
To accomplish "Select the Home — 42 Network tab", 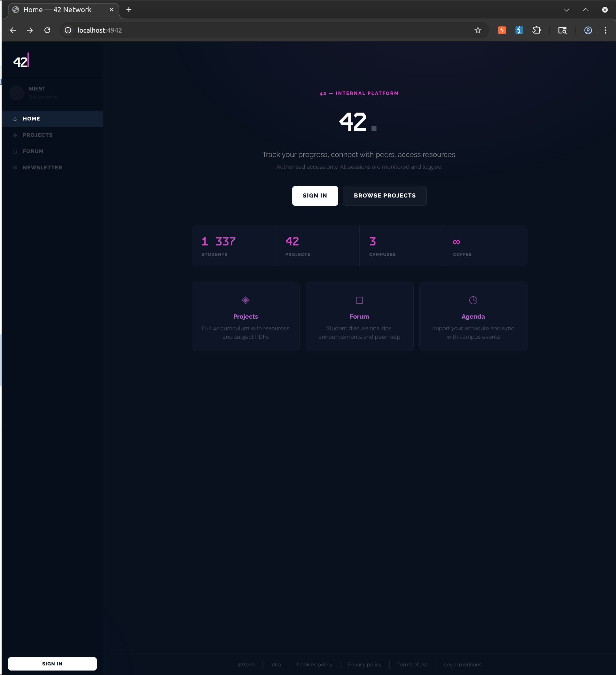I will pyautogui.click(x=63, y=10).
